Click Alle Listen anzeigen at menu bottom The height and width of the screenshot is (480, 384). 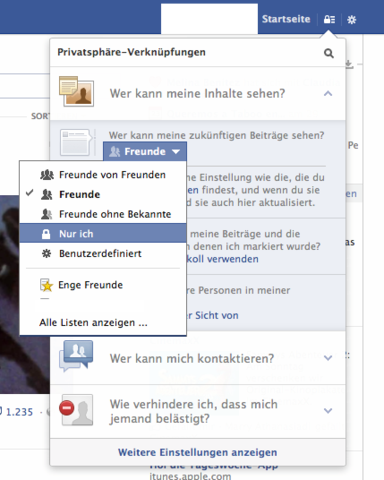93,323
